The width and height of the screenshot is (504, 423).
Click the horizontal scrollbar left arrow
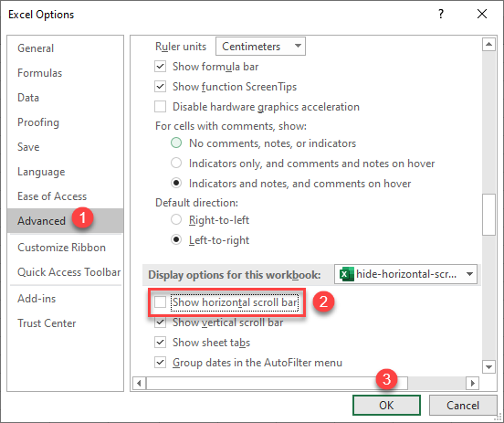pos(139,383)
